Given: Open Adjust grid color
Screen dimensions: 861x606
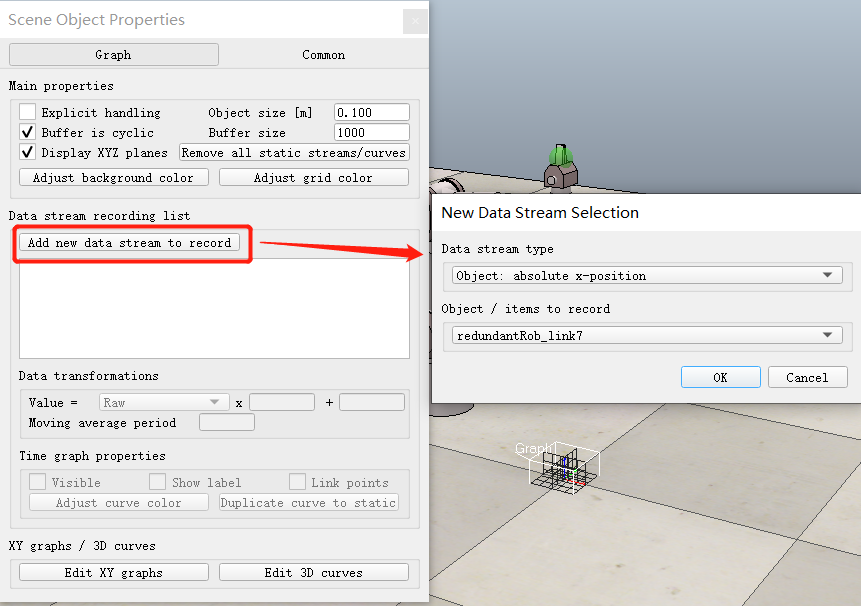Looking at the screenshot, I should click(x=314, y=177).
